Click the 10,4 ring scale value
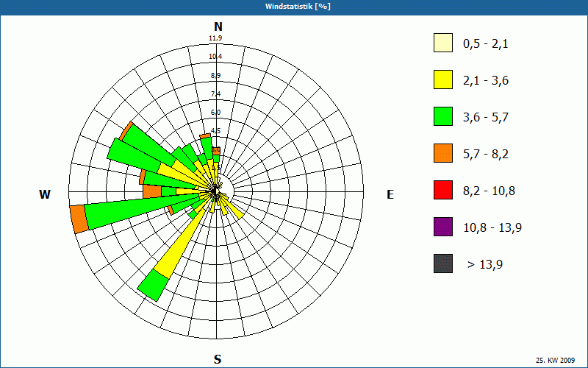The height and width of the screenshot is (368, 588). [x=215, y=57]
